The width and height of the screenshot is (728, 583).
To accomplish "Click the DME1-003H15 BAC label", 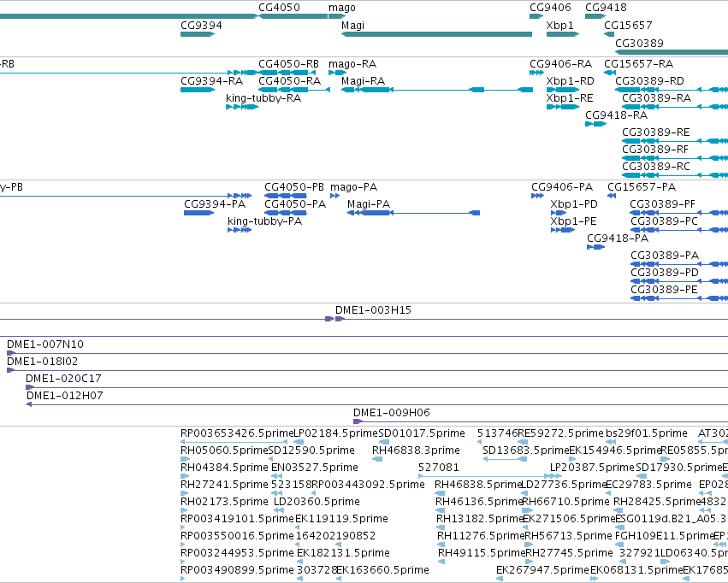I will (x=373, y=310).
